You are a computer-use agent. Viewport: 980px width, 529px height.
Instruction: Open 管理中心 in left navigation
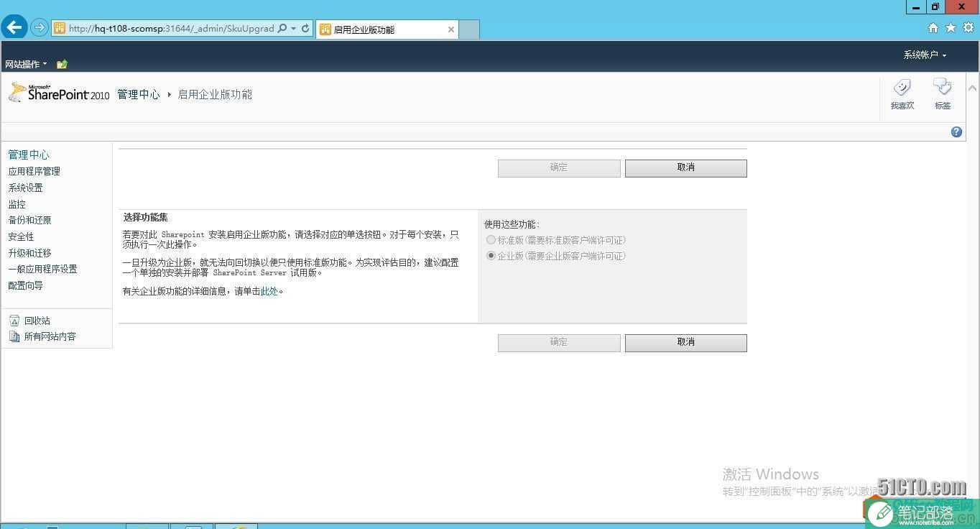click(x=29, y=155)
